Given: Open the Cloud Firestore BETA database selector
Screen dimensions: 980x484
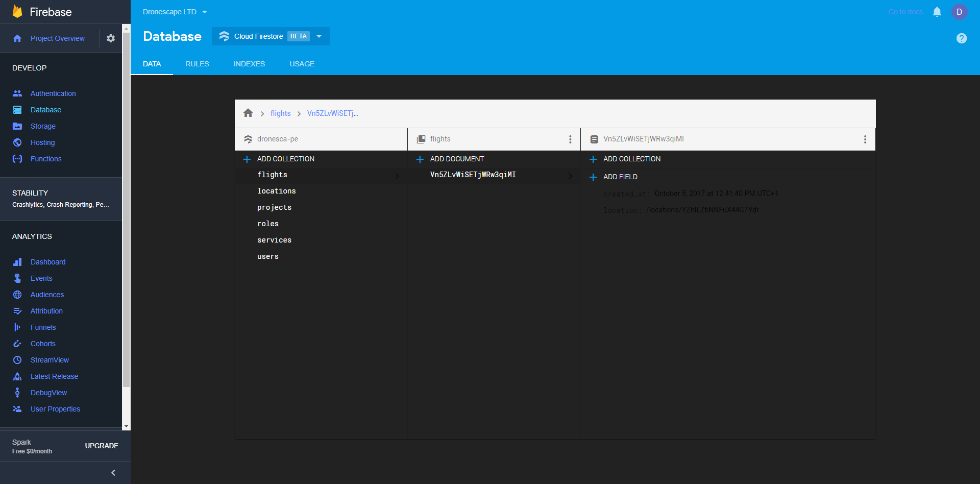Looking at the screenshot, I should 271,36.
